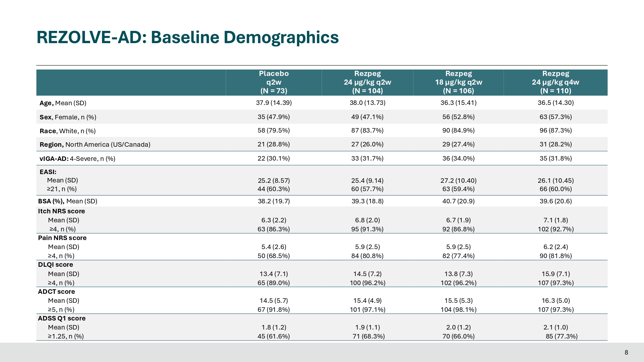Select the Rezpeg 24 µg/kg q4w header
Viewport: 644px width, 362px height.
(x=555, y=82)
